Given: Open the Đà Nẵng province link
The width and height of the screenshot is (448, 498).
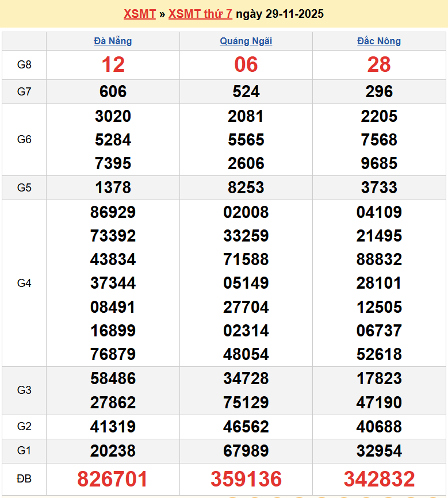Looking at the screenshot, I should click(x=113, y=41).
